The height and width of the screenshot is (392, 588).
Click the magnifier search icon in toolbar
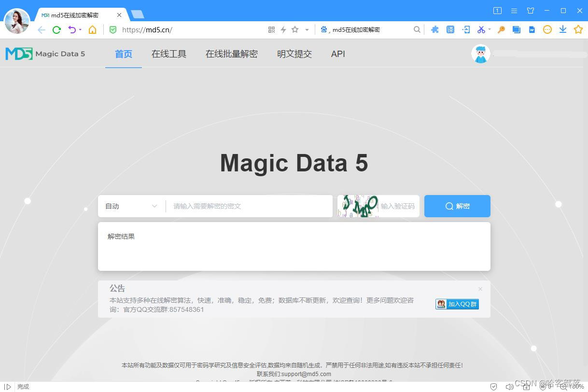(x=417, y=30)
